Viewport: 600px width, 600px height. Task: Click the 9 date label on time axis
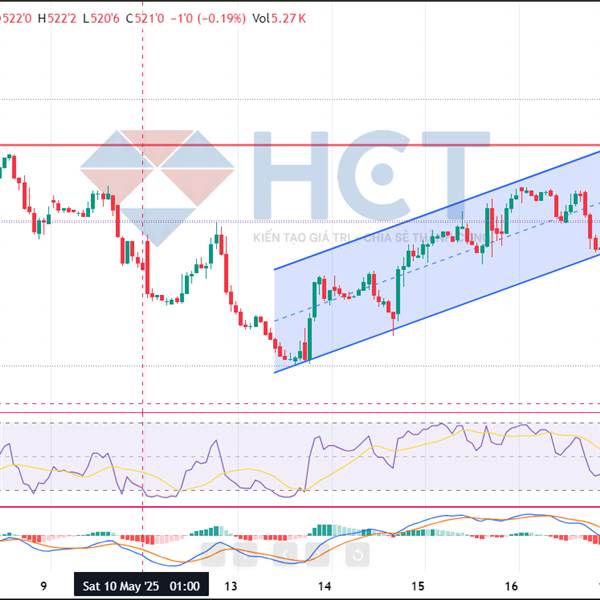click(44, 586)
